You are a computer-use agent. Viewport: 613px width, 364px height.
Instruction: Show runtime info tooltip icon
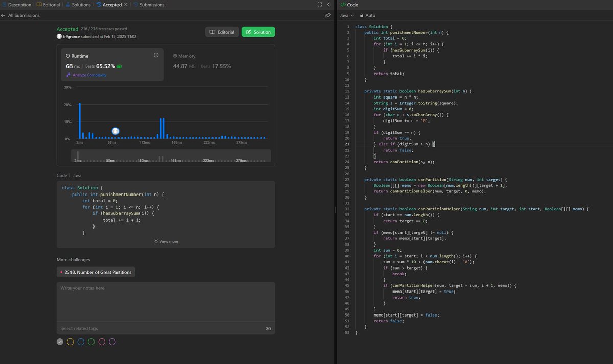(x=156, y=55)
